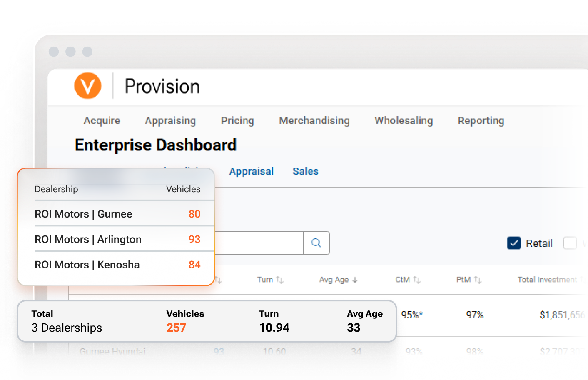
Task: Select ROI Motors | Gurnee row
Action: click(117, 214)
